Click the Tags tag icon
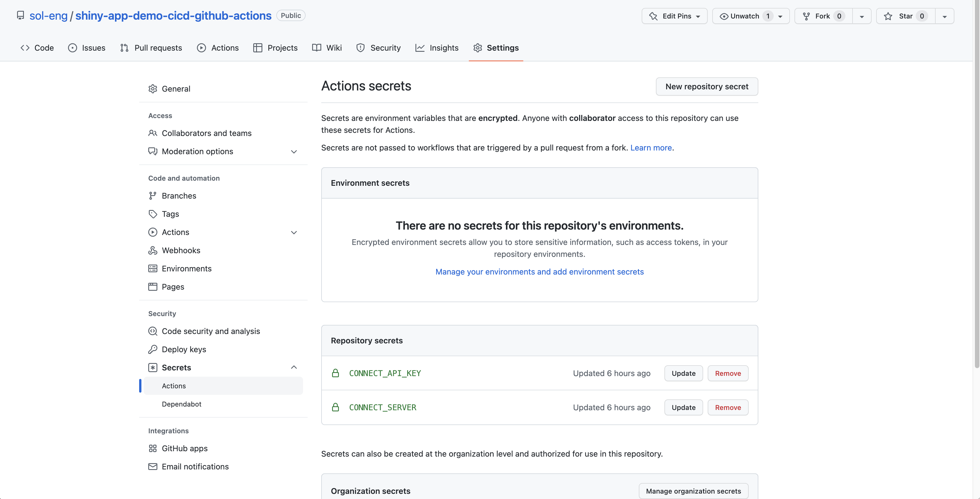This screenshot has height=499, width=980. [153, 214]
